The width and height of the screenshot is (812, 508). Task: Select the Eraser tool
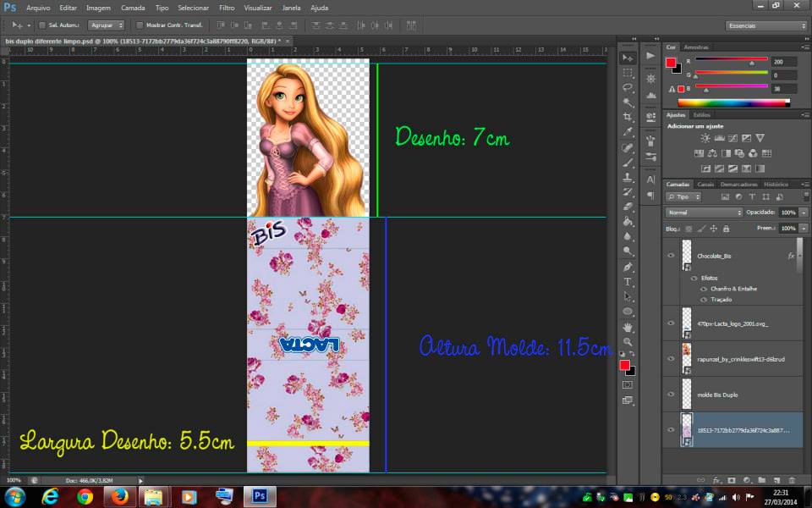(x=628, y=207)
